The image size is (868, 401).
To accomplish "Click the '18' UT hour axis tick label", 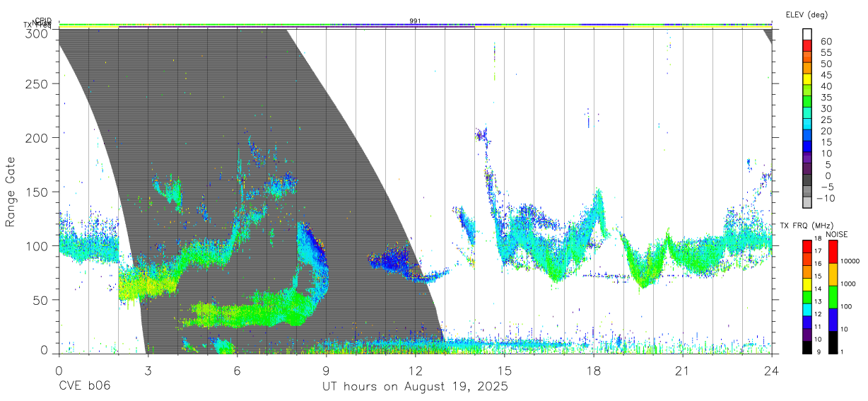I will [x=593, y=371].
